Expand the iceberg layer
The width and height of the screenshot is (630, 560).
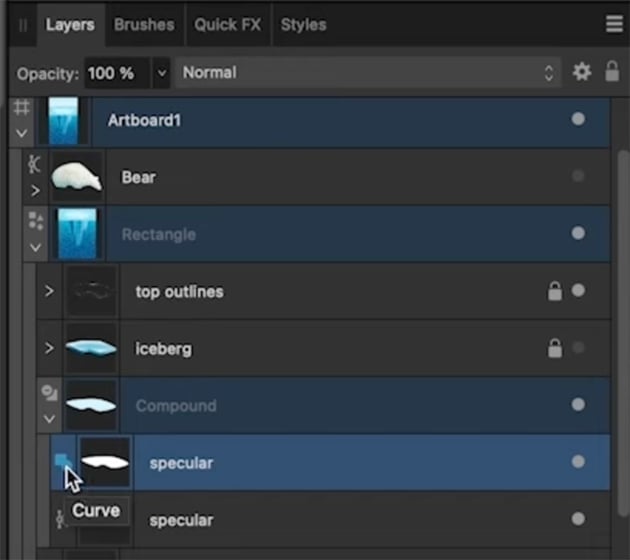49,348
